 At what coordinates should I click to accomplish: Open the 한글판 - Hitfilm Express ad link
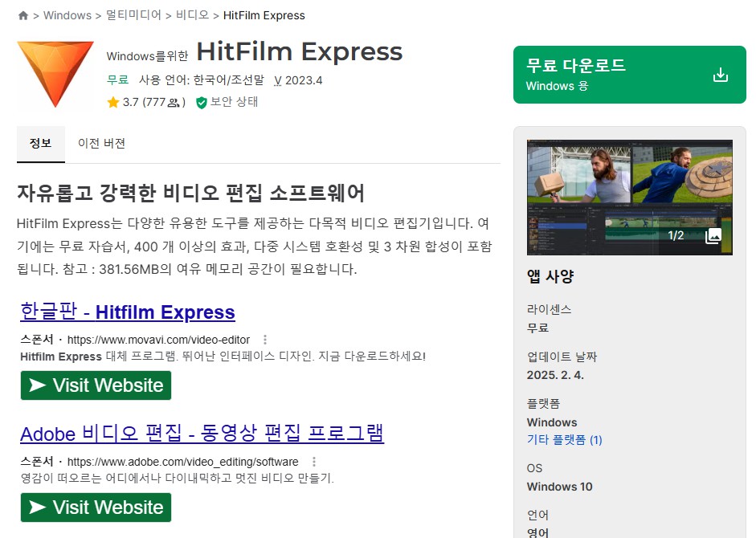coord(127,312)
